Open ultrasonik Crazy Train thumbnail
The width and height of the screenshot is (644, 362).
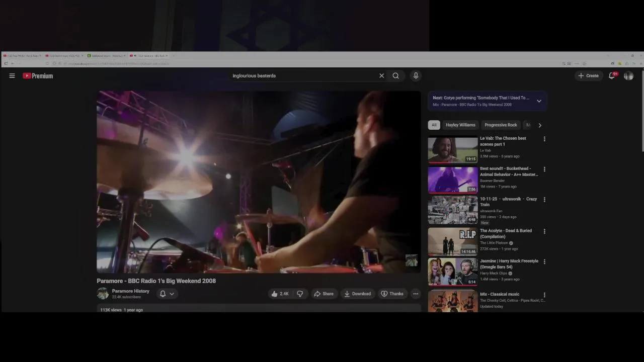[x=453, y=210]
